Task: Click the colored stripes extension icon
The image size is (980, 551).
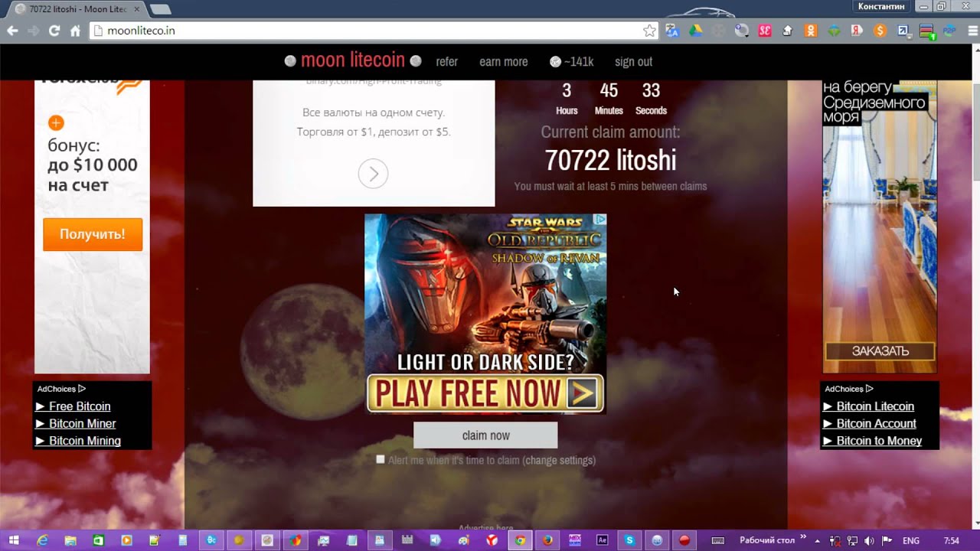Action: pos(926,31)
